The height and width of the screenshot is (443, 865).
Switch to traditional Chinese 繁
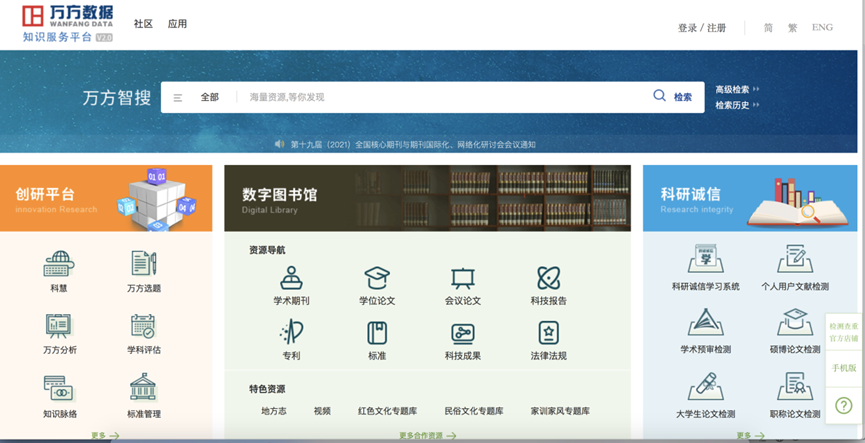click(x=792, y=28)
